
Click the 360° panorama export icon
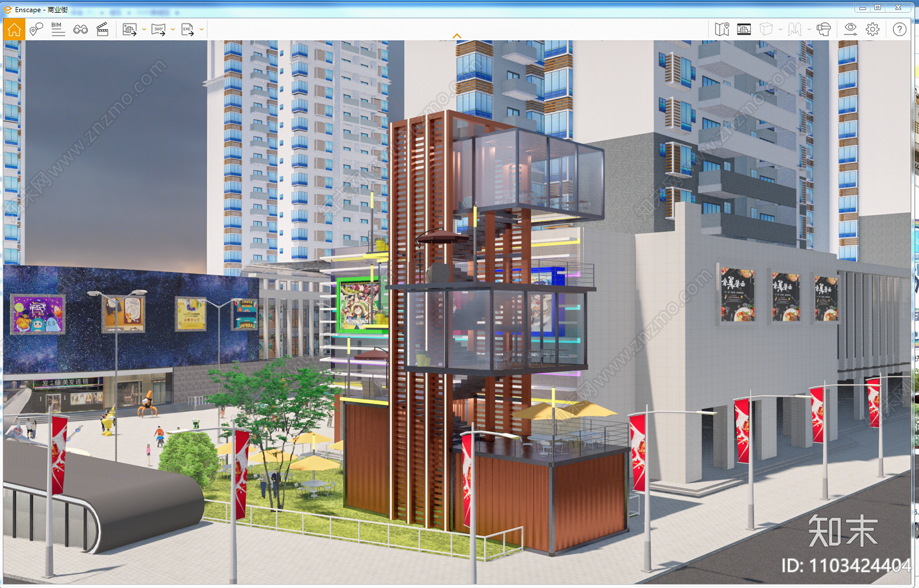159,29
